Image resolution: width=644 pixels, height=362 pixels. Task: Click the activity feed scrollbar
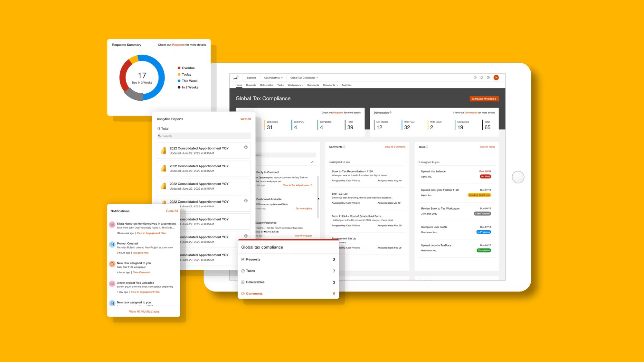point(318,197)
